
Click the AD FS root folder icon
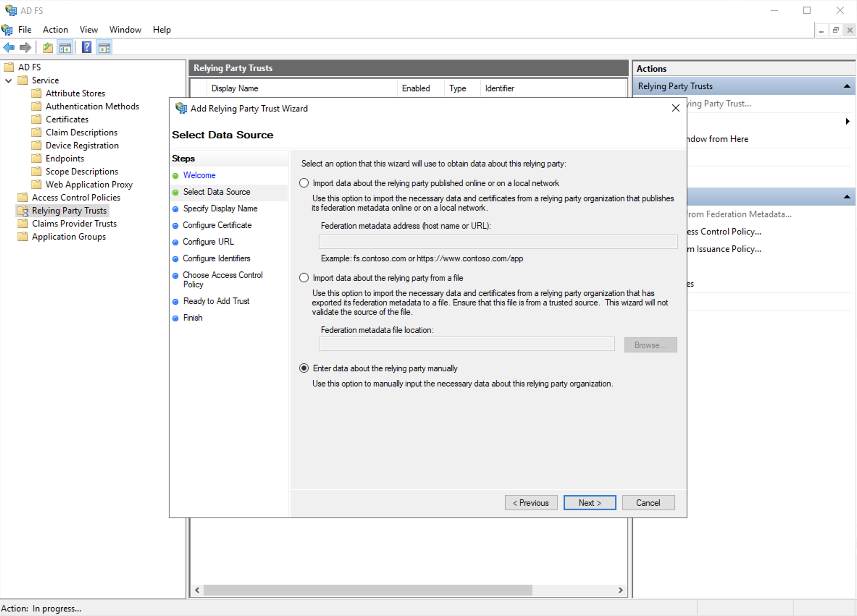pyautogui.click(x=9, y=67)
